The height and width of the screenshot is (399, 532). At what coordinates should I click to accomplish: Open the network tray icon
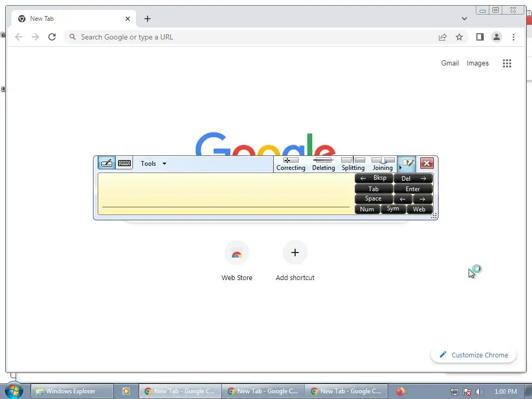(x=454, y=392)
